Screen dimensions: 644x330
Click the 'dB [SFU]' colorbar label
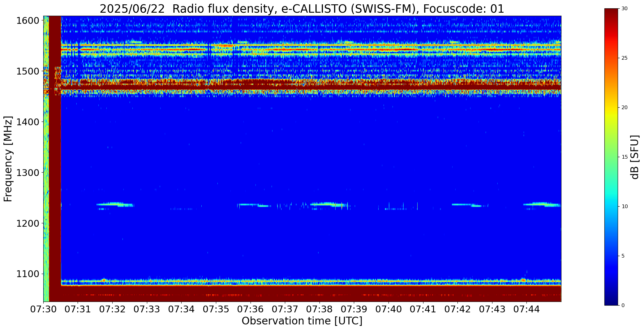tap(634, 157)
